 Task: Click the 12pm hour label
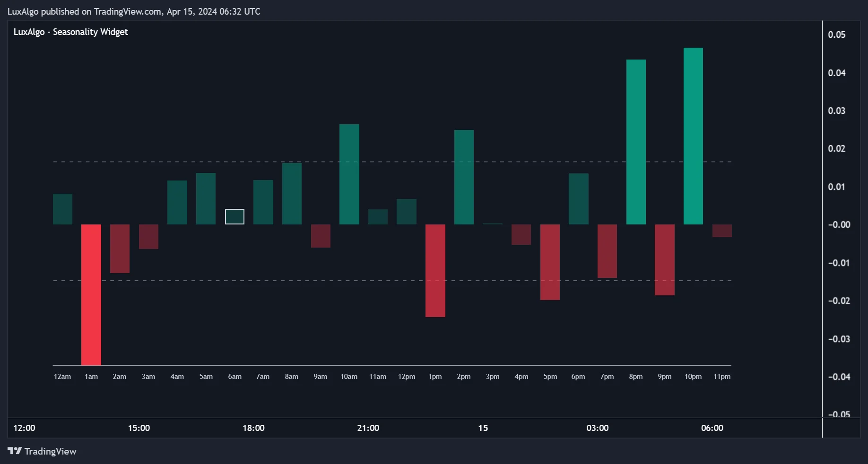point(407,377)
